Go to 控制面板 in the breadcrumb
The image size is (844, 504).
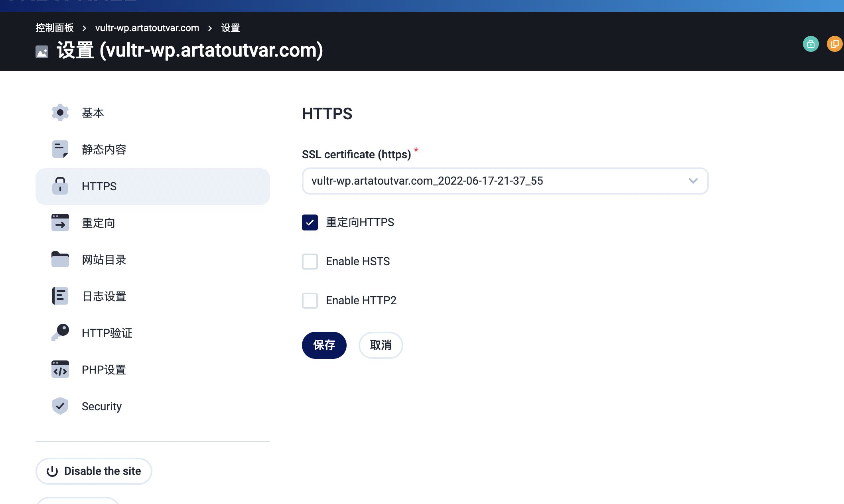[x=55, y=28]
